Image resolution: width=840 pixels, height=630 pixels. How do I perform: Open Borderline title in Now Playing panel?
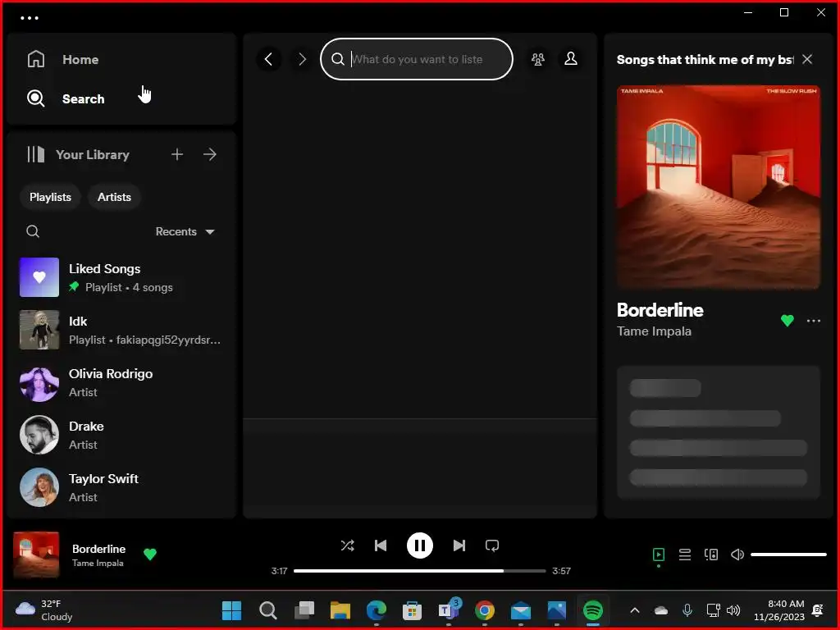(660, 309)
